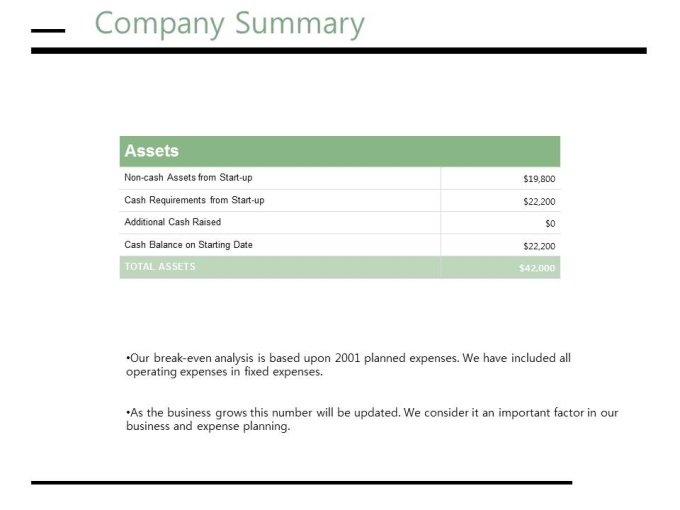Select the $42,000 total value
The height and width of the screenshot is (510, 680).
537,268
